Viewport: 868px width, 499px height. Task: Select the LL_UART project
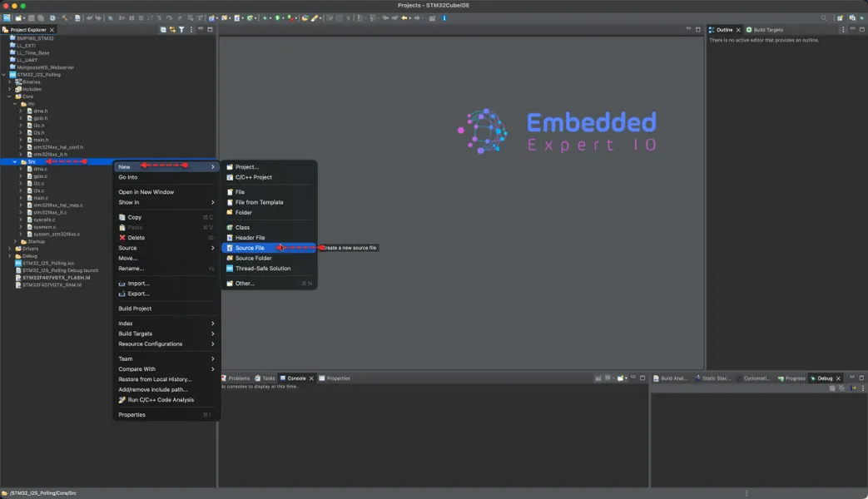(x=27, y=61)
